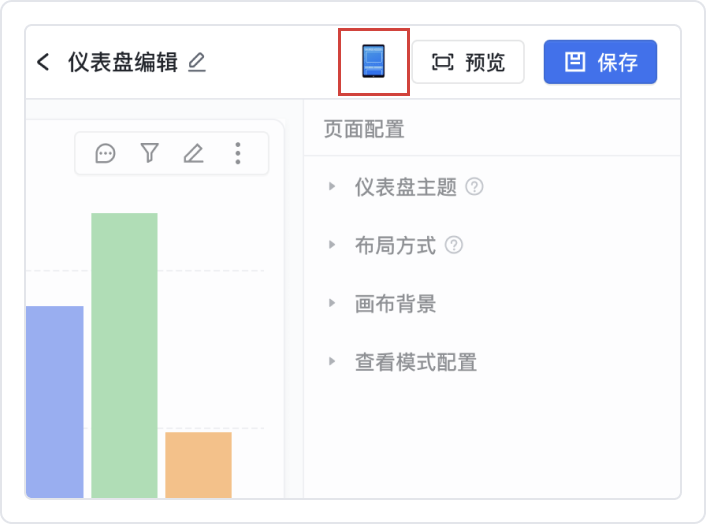Image resolution: width=706 pixels, height=524 pixels.
Task: Click the help icon next to 仪表盘主题
Action: 475,186
